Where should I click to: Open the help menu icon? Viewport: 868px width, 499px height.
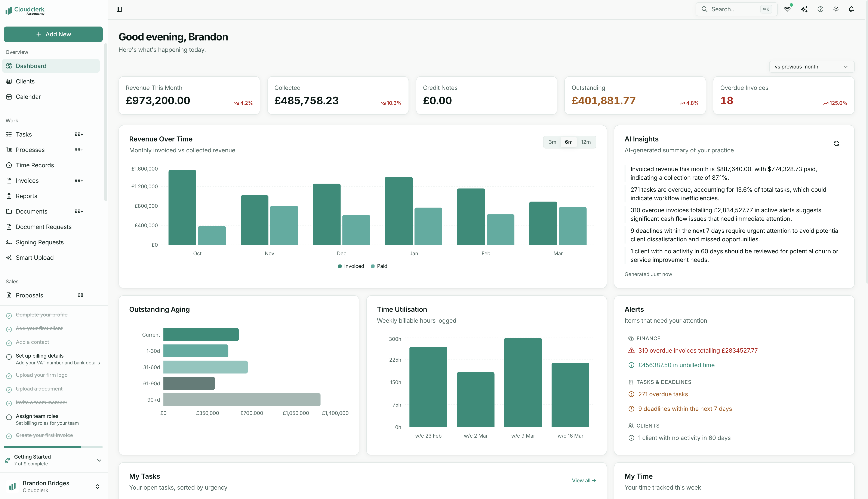coord(820,9)
